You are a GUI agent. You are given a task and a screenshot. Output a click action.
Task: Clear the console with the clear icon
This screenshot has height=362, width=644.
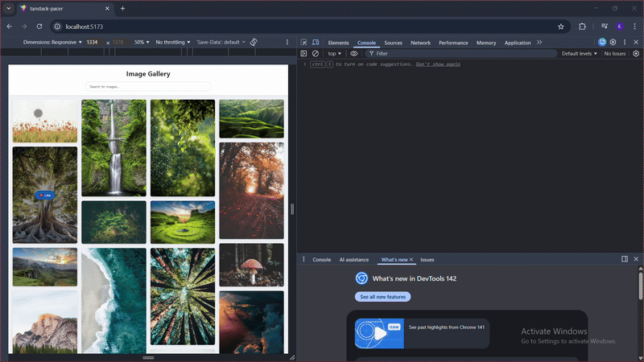tap(316, 54)
